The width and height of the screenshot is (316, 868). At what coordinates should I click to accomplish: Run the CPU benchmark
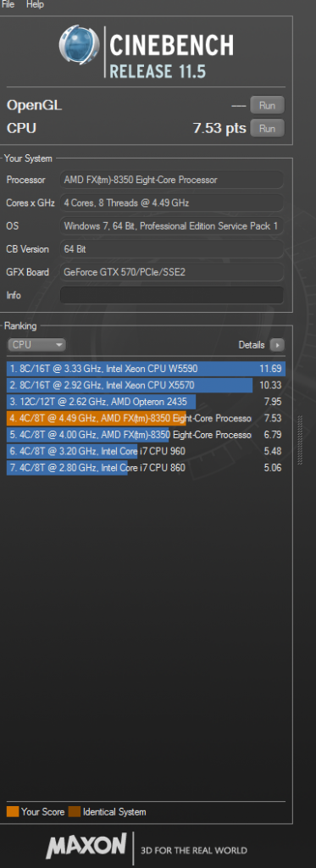click(x=268, y=129)
